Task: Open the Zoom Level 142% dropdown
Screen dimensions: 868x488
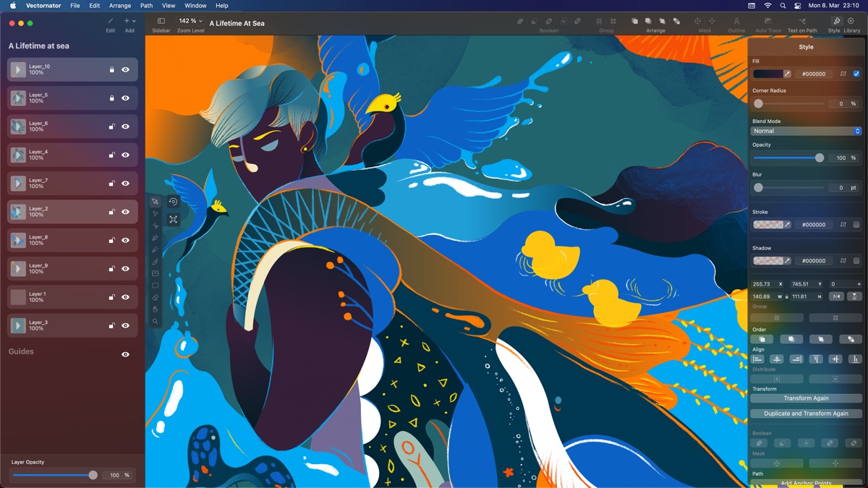Action: tap(191, 21)
